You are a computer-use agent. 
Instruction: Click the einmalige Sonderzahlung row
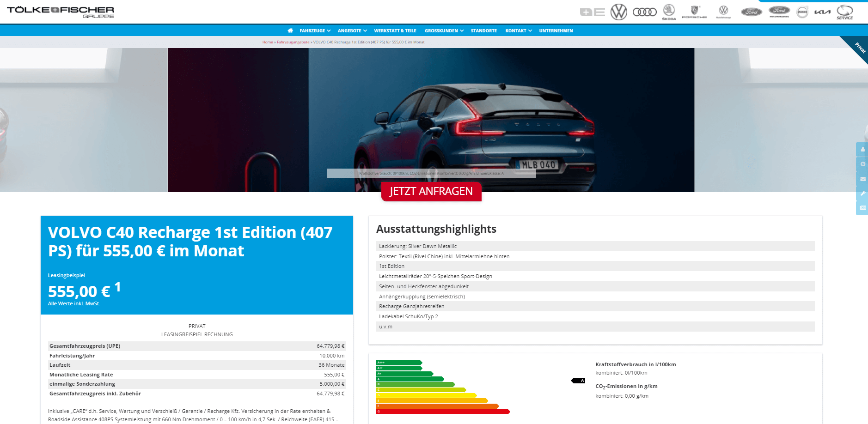[197, 384]
